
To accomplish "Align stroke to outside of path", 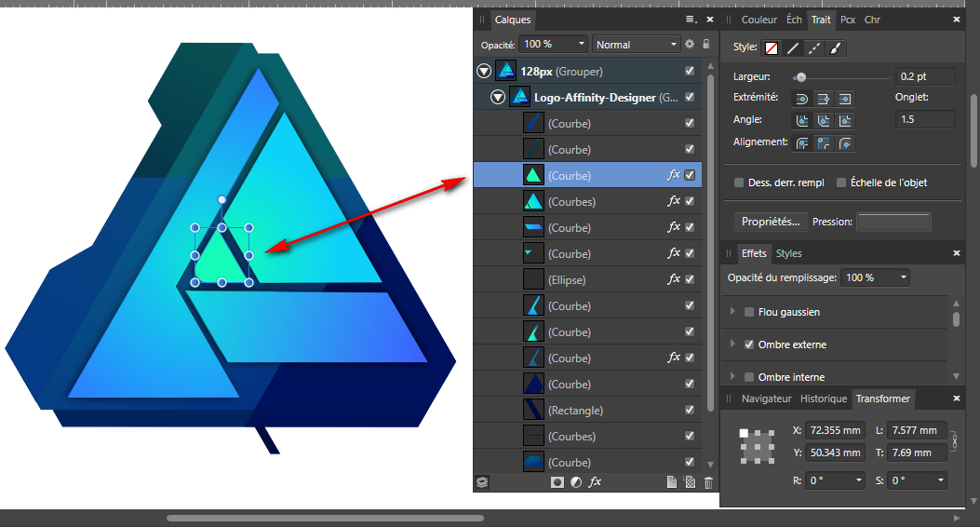I will (845, 143).
